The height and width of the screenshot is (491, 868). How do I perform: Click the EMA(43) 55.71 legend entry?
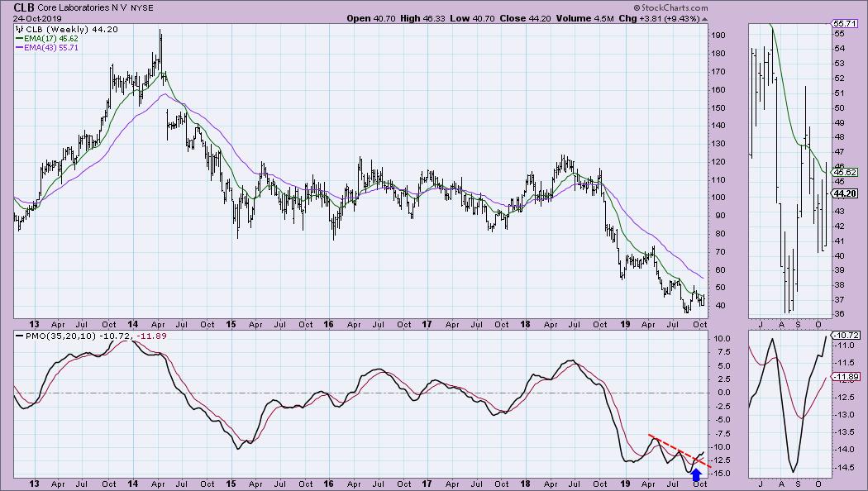point(51,48)
